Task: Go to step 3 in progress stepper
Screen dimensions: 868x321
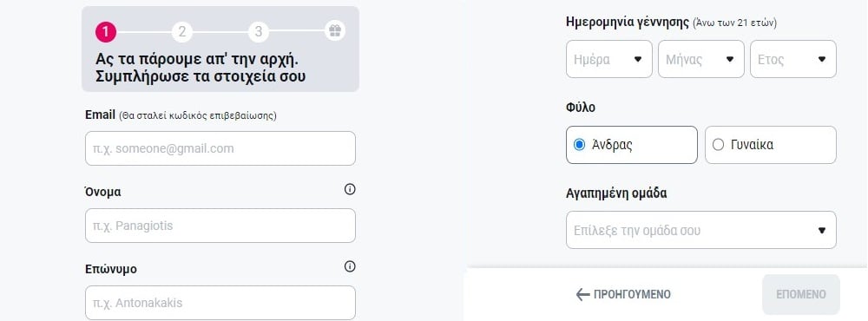Action: click(x=258, y=32)
